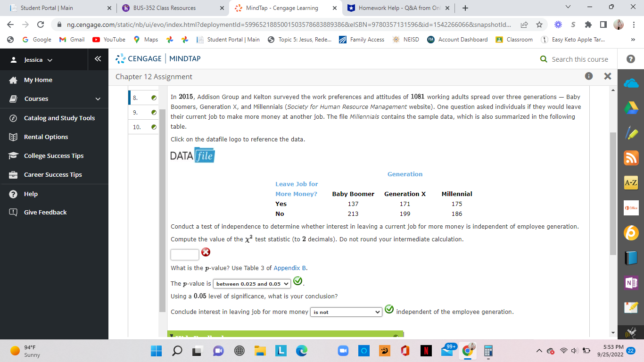This screenshot has height=362, width=644.
Task: Open the Help question-mark icon in left sidebar
Action: [x=14, y=194]
